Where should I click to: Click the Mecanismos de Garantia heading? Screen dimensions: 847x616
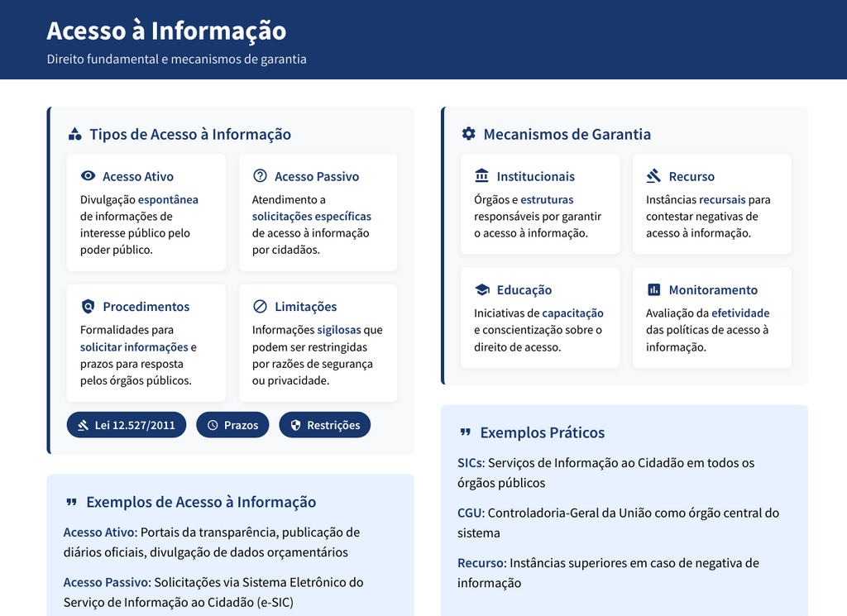[x=567, y=134]
